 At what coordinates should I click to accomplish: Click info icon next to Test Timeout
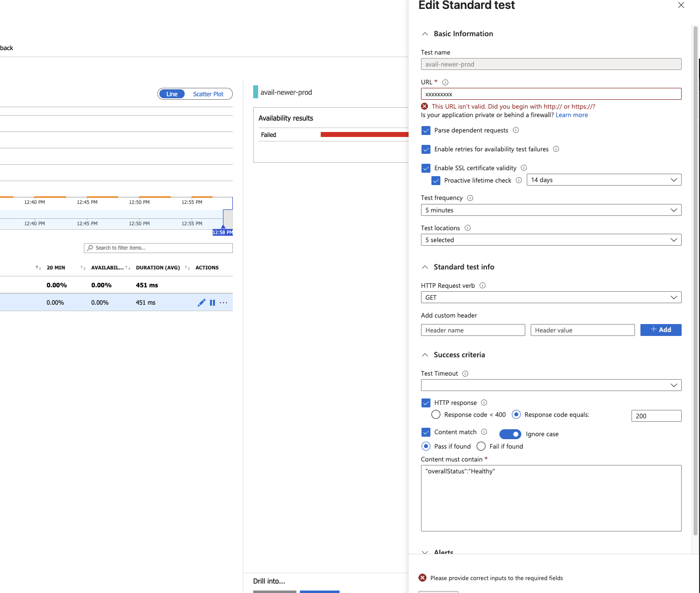(x=465, y=374)
